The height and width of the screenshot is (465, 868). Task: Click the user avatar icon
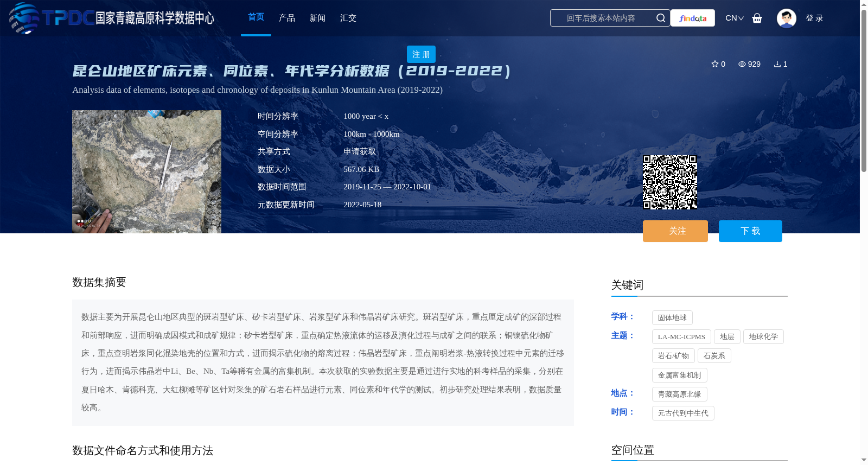[786, 18]
